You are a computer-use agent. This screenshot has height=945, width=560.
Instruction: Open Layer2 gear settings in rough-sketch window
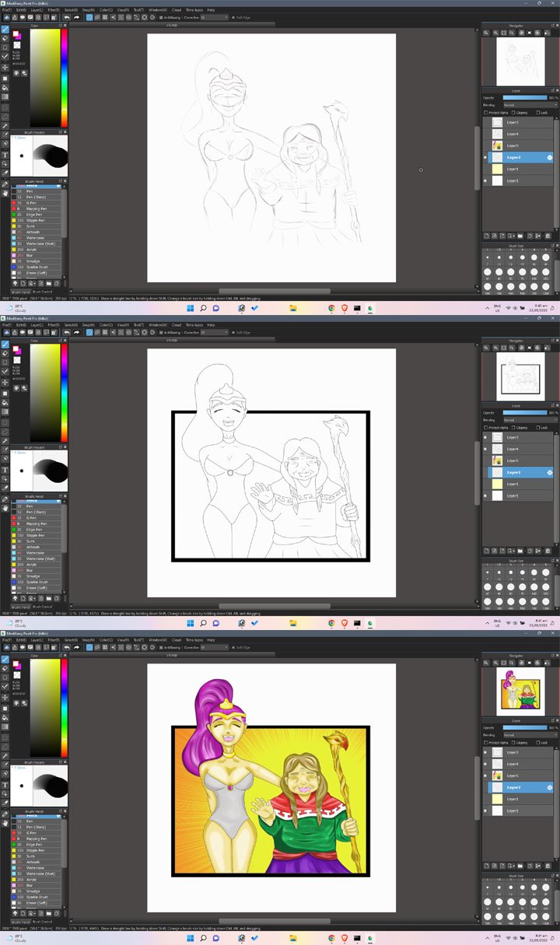[550, 157]
